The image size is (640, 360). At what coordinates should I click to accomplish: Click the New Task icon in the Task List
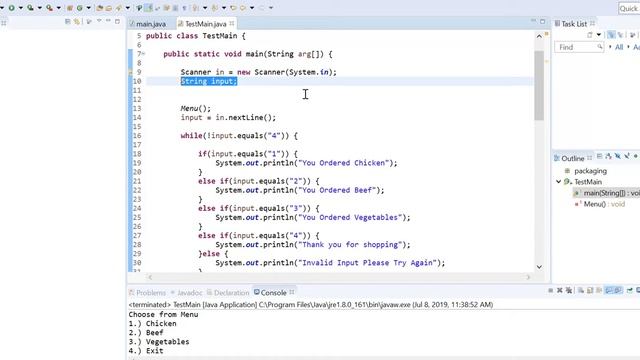pos(590,35)
